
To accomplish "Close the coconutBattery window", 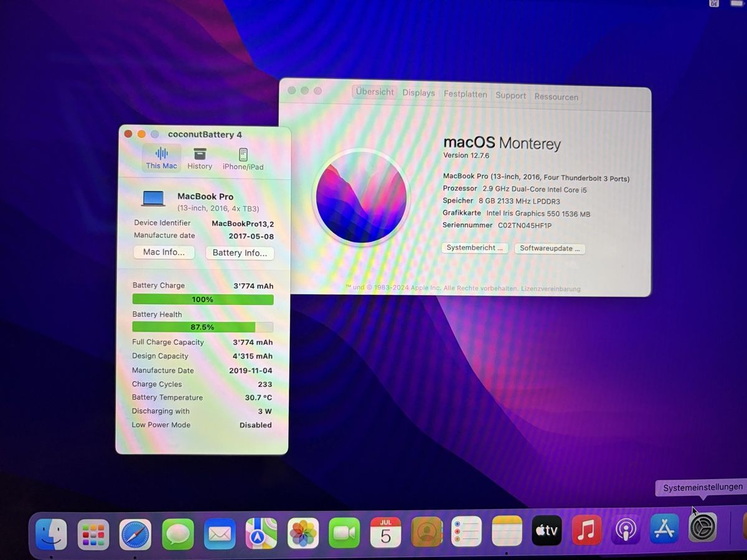I will click(x=128, y=134).
